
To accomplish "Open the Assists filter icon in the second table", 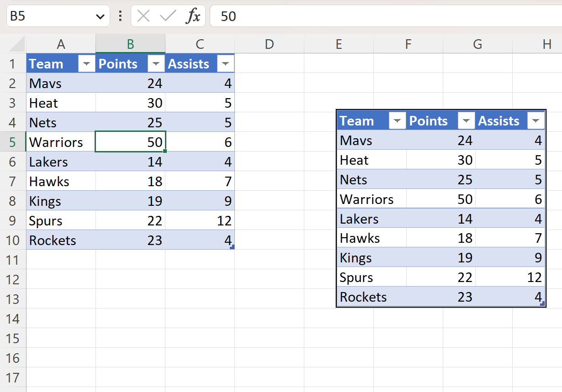I will [x=535, y=120].
